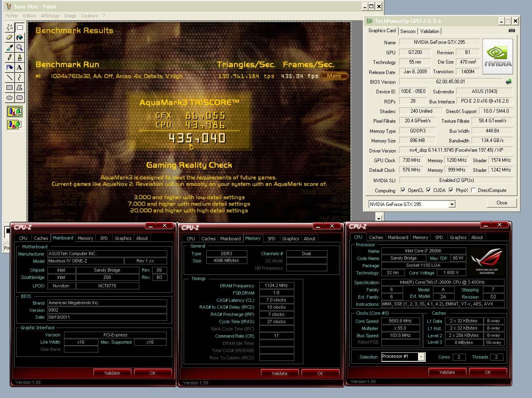Image resolution: width=532 pixels, height=398 pixels.
Task: Open the Couleurs menu in Paint
Action: click(89, 16)
